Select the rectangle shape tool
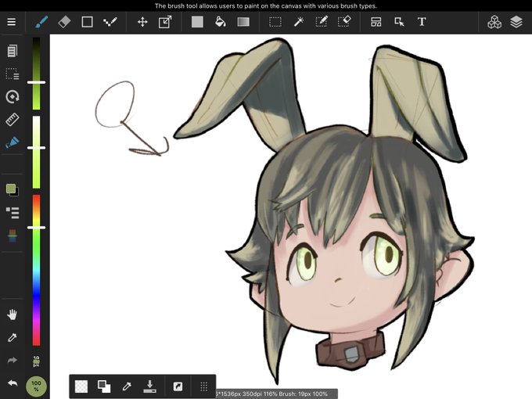The image size is (532, 399). pos(87,22)
